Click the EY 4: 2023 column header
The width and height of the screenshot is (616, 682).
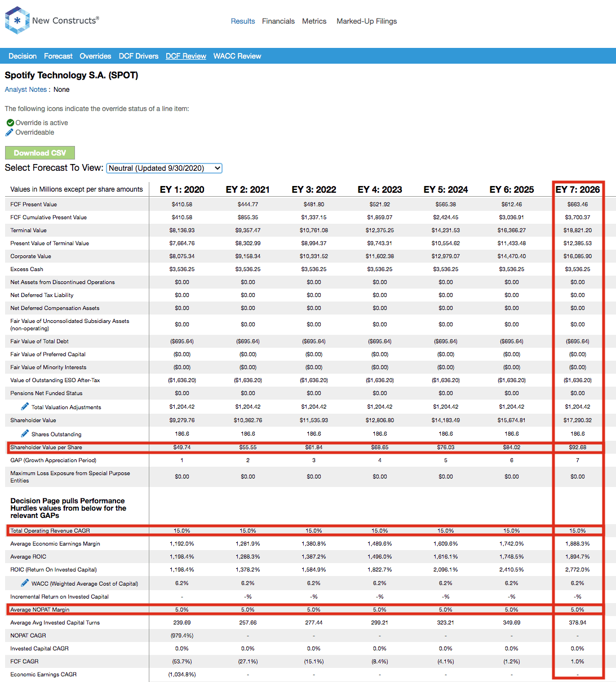(380, 189)
